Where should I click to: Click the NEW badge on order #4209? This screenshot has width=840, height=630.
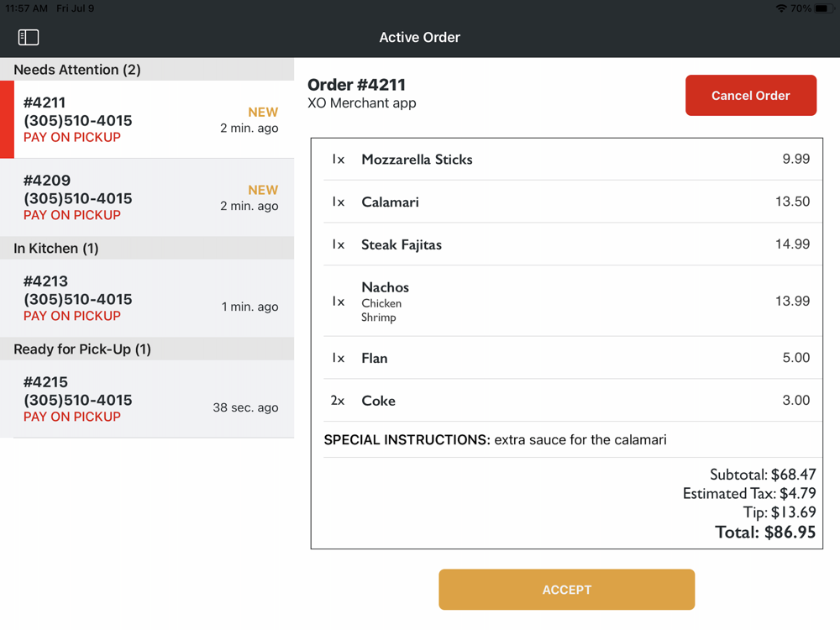tap(263, 190)
